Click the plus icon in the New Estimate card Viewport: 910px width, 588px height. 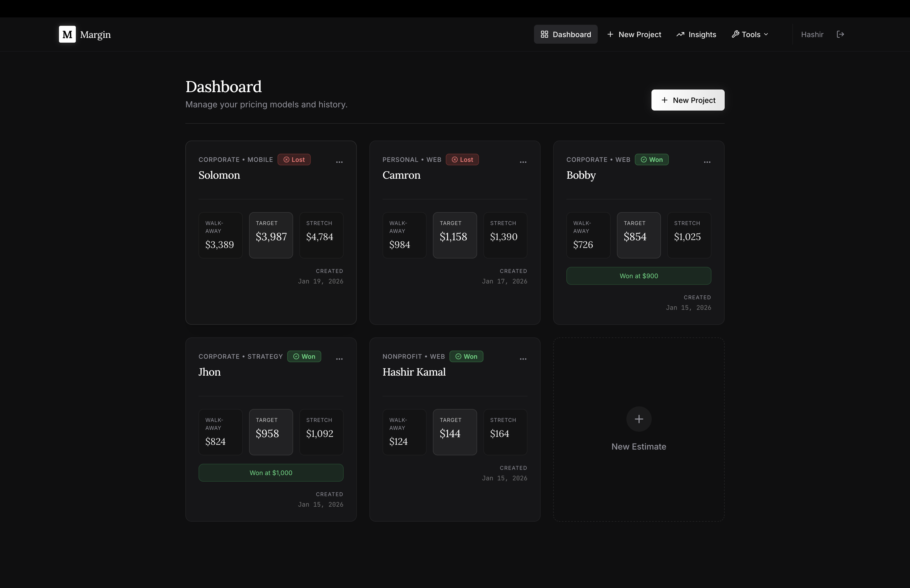[x=639, y=419]
